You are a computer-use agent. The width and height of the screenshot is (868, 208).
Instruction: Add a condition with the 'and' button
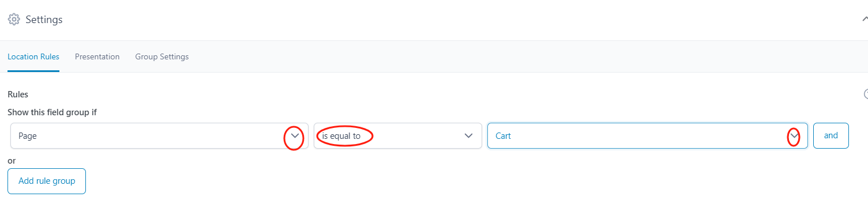coord(831,135)
